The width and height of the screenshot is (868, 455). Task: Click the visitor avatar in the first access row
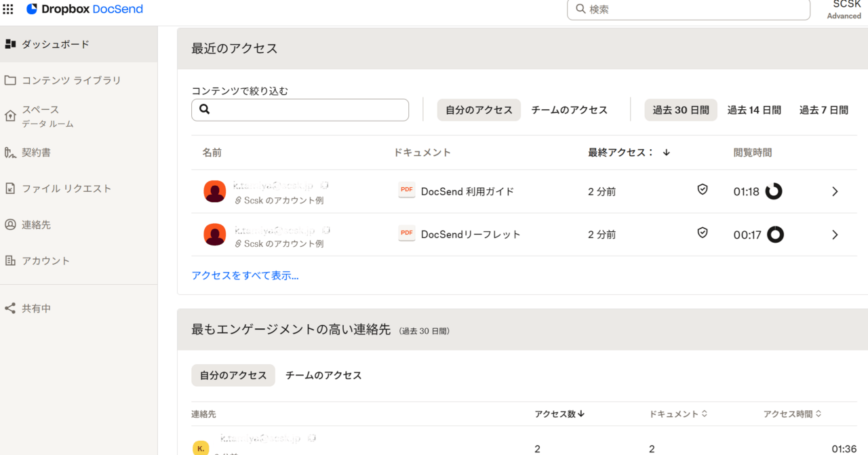214,191
